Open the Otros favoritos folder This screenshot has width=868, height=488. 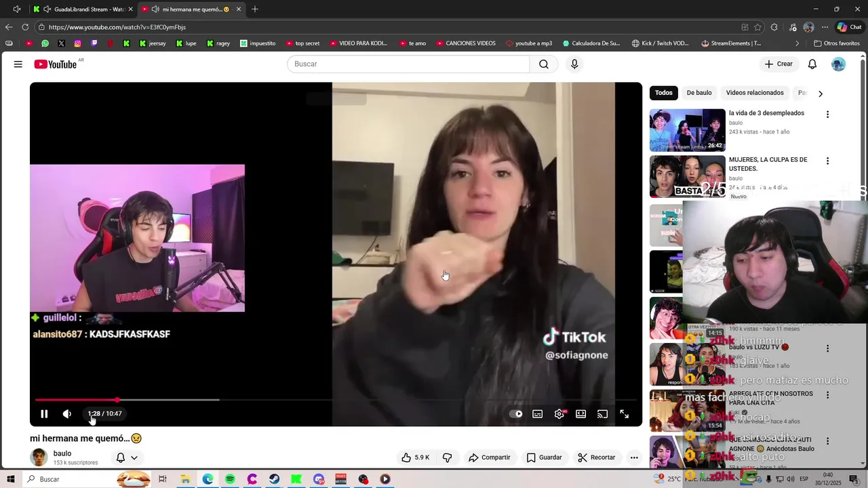pyautogui.click(x=836, y=43)
